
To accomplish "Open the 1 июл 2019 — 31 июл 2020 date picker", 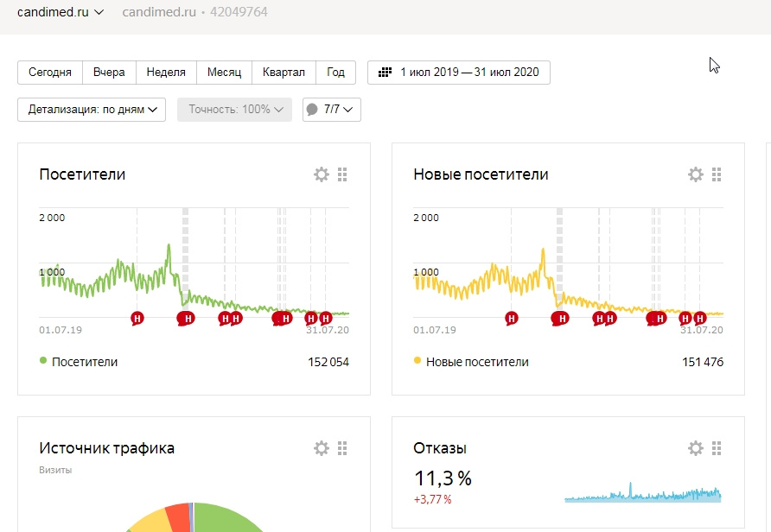I will point(459,73).
